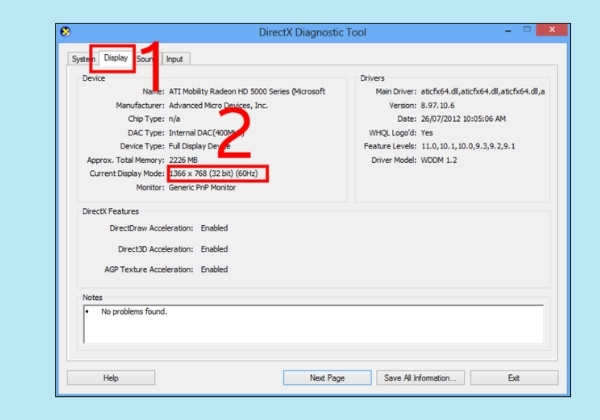Click the 'Approx. Total Memory:' label
The width and height of the screenshot is (600, 420).
tap(126, 160)
